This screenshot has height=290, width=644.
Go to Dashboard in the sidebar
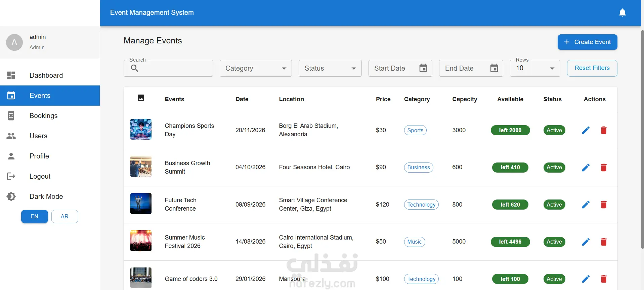tap(46, 75)
